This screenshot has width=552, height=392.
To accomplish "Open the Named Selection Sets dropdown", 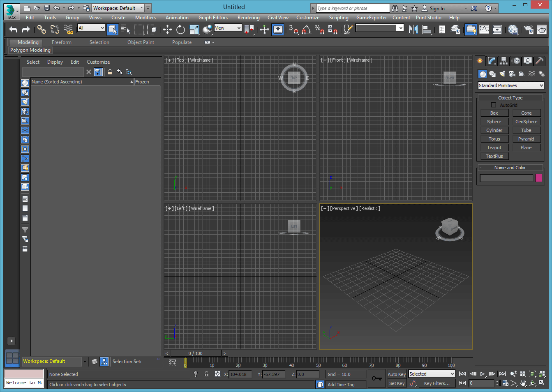I will pyautogui.click(x=380, y=28).
